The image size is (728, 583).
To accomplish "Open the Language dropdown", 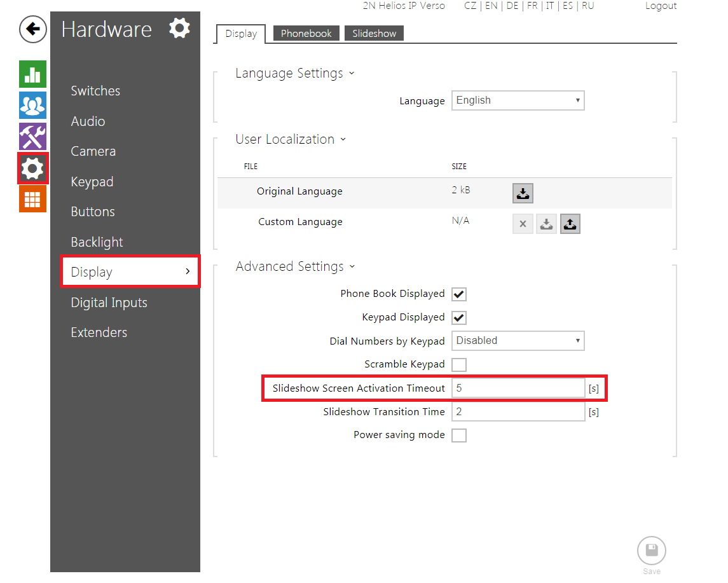I will 518,100.
